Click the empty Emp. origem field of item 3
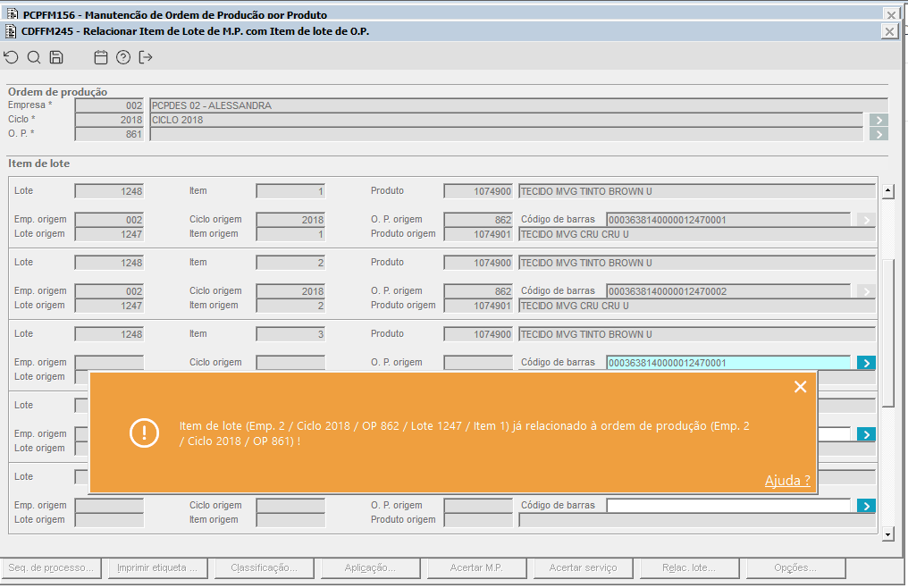 109,363
